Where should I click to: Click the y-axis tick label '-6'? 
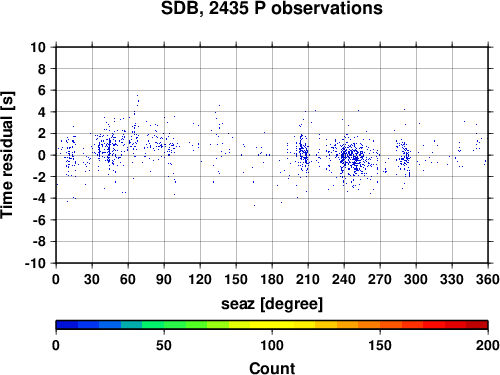(x=39, y=220)
